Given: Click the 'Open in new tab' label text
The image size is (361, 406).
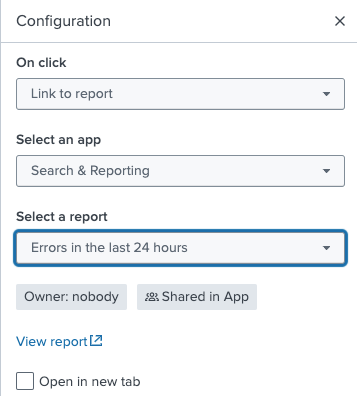Looking at the screenshot, I should click(90, 382).
